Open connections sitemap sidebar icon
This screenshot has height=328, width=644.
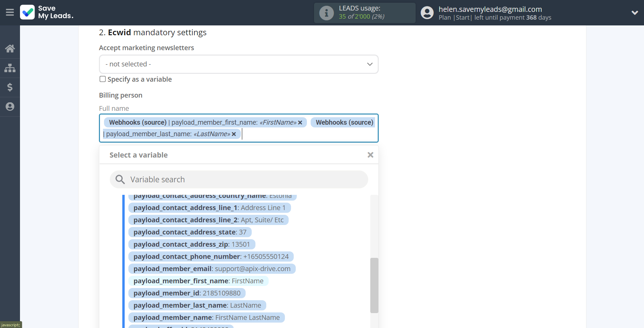(x=10, y=68)
